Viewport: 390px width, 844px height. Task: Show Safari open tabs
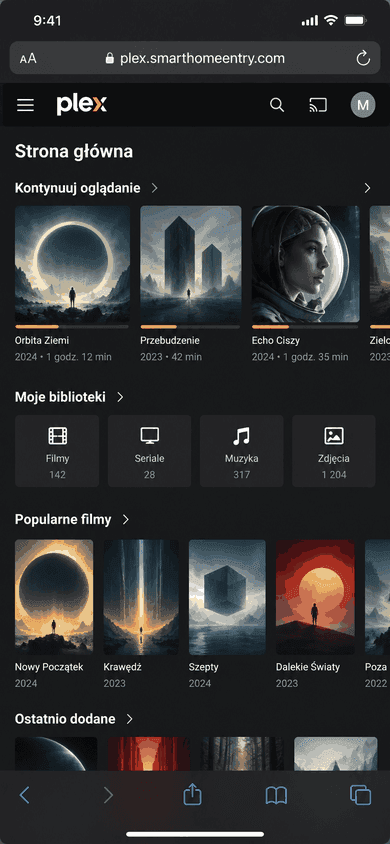coord(360,795)
